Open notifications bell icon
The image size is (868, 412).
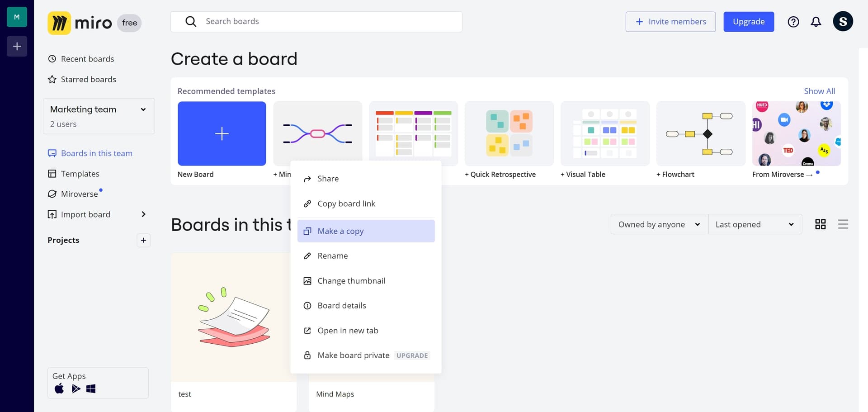point(816,22)
